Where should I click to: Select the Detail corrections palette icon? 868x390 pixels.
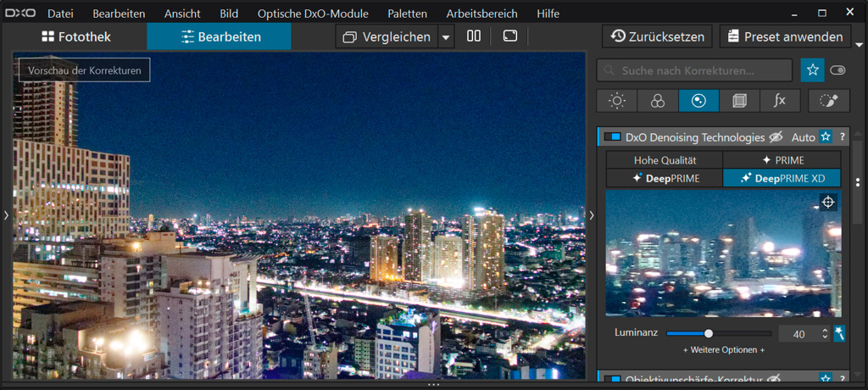pyautogui.click(x=698, y=101)
